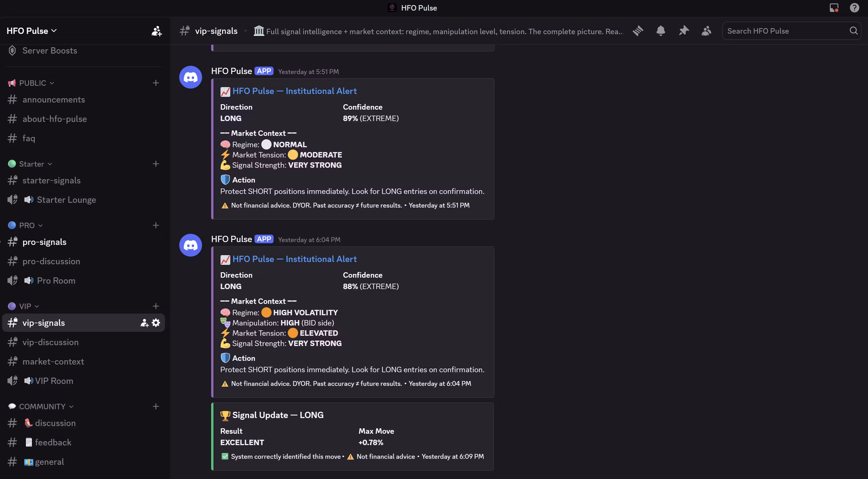The height and width of the screenshot is (479, 868).
Task: Click the APP badge on the 5:51 PM message
Action: pos(264,71)
